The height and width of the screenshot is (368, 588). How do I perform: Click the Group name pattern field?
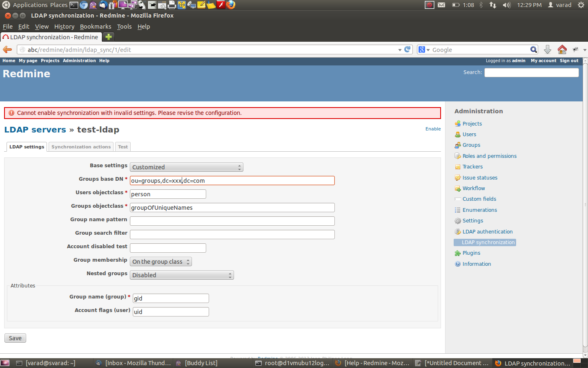pyautogui.click(x=232, y=221)
